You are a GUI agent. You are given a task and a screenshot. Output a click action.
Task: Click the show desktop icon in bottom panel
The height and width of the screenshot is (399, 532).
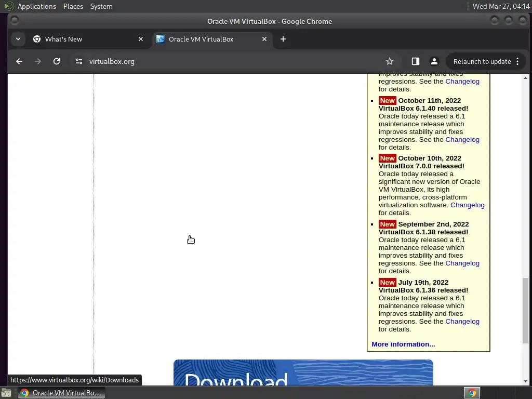[x=6, y=393]
